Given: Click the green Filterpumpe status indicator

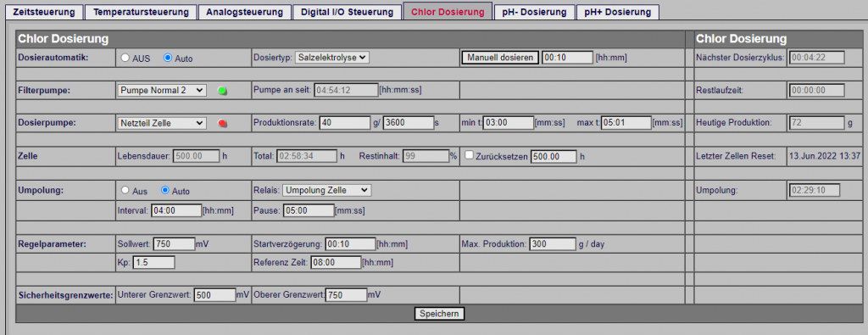Looking at the screenshot, I should (x=223, y=91).
